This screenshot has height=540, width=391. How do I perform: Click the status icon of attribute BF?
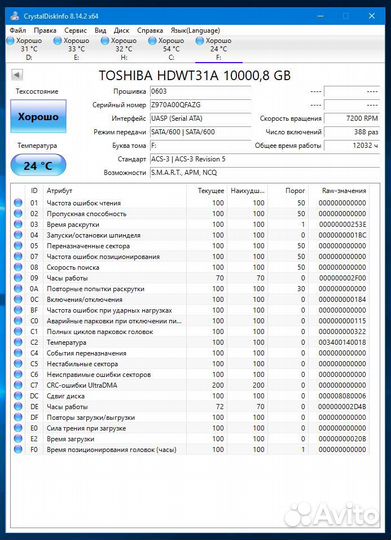pos(18,310)
